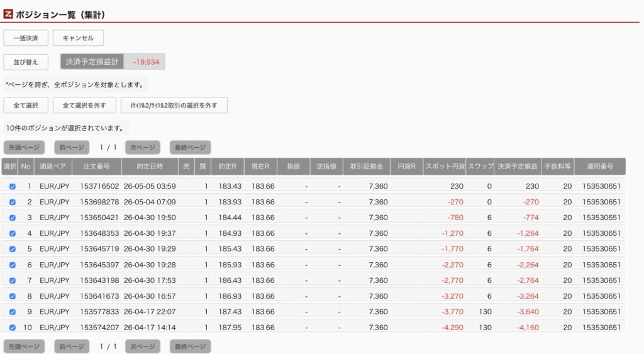Click the 選択 column header
The height and width of the screenshot is (354, 644).
9,167
